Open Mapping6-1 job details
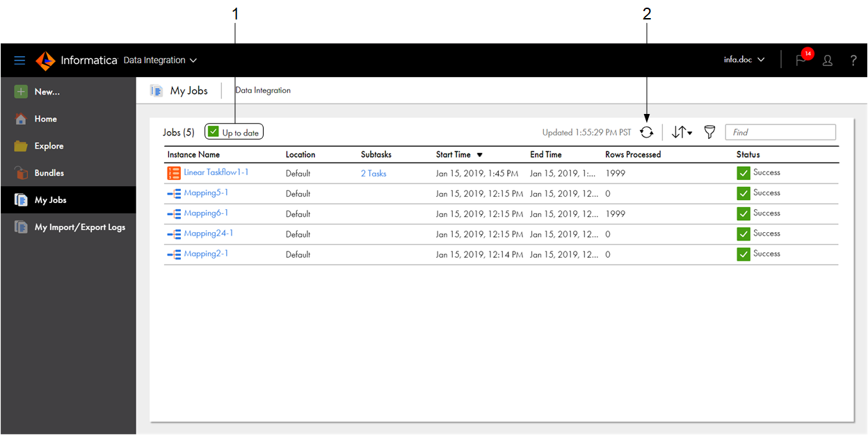 [206, 213]
